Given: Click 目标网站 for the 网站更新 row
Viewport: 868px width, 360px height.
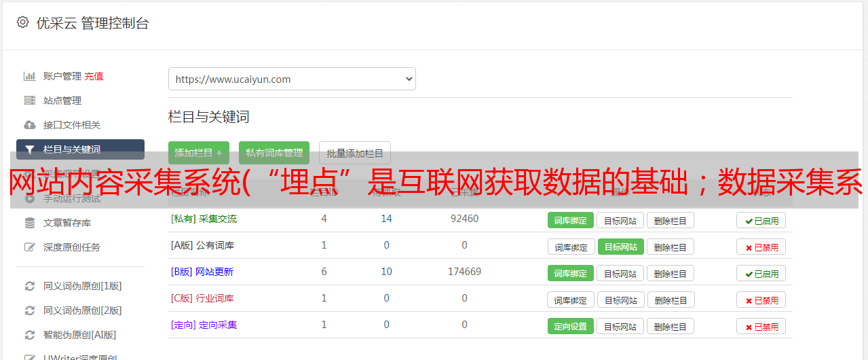Looking at the screenshot, I should [620, 273].
